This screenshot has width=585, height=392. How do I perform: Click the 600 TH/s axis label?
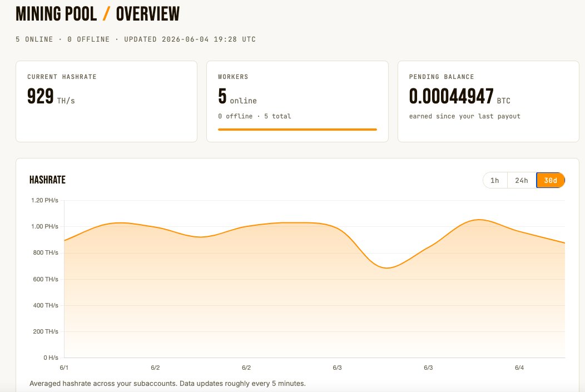tap(46, 279)
